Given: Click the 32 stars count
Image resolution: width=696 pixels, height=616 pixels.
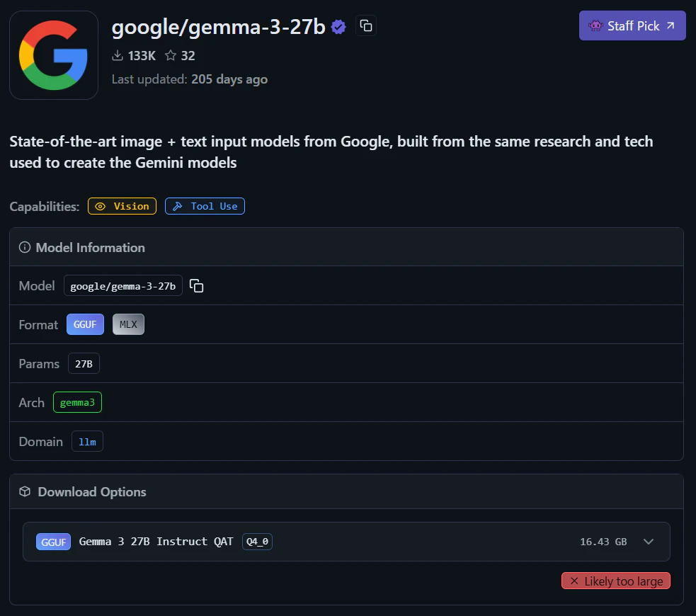Looking at the screenshot, I should 188,55.
